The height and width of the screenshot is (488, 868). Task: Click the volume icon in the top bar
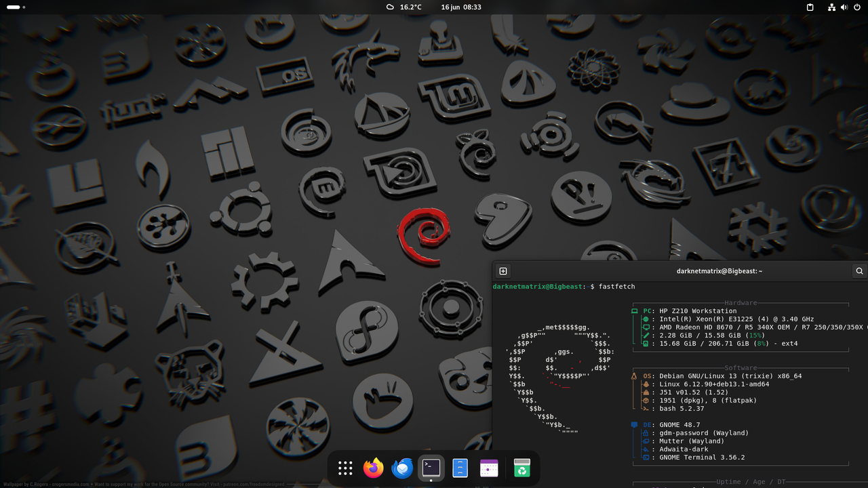pos(844,7)
